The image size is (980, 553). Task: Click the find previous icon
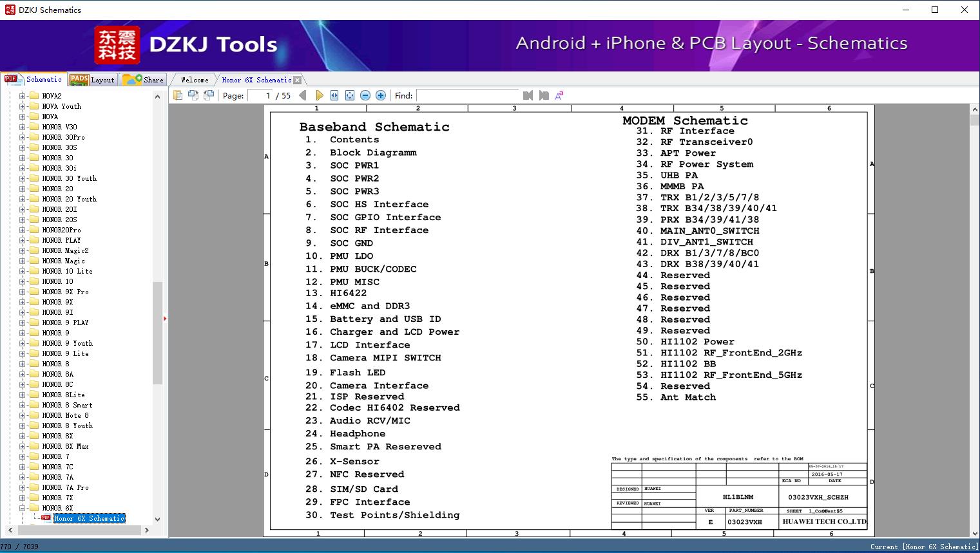tap(528, 95)
